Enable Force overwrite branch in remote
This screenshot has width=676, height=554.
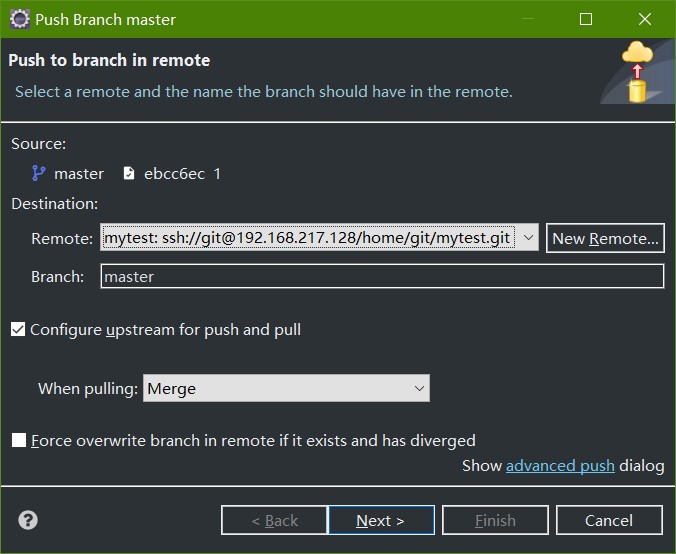19,440
